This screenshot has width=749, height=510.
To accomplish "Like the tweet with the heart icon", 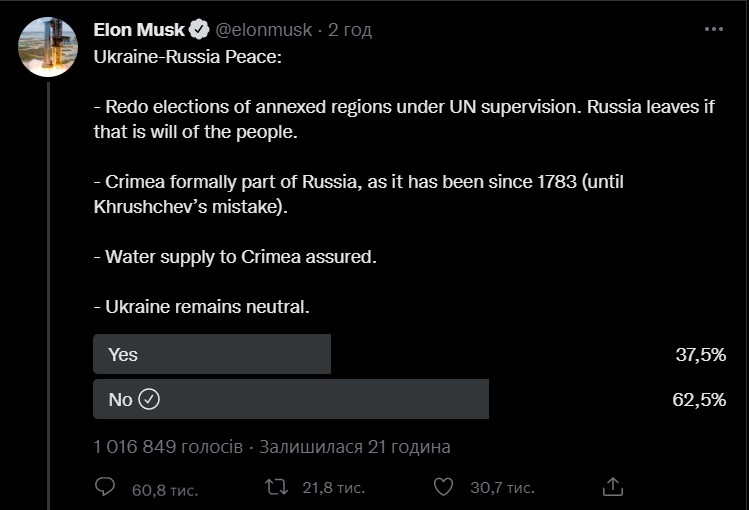I will point(445,487).
